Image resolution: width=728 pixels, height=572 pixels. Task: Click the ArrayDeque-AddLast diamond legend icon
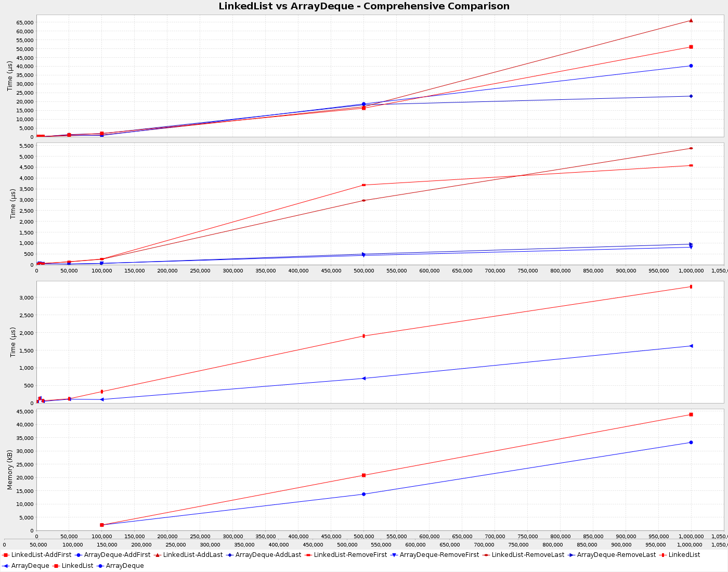pyautogui.click(x=230, y=555)
